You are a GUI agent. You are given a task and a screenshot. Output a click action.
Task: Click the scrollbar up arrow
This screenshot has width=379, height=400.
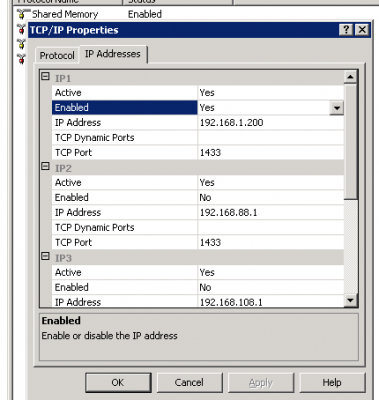coord(350,77)
